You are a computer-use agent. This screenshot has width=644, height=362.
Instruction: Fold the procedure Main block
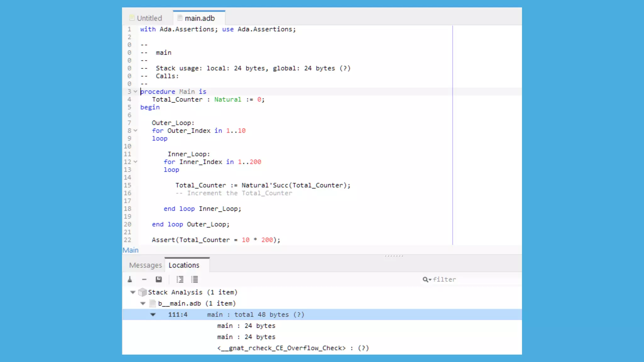tap(136, 91)
